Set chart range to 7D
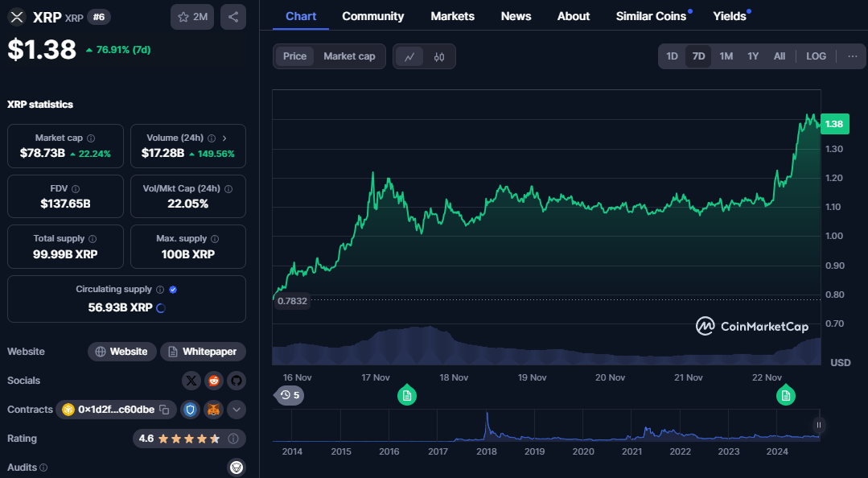The width and height of the screenshot is (868, 478). [698, 56]
